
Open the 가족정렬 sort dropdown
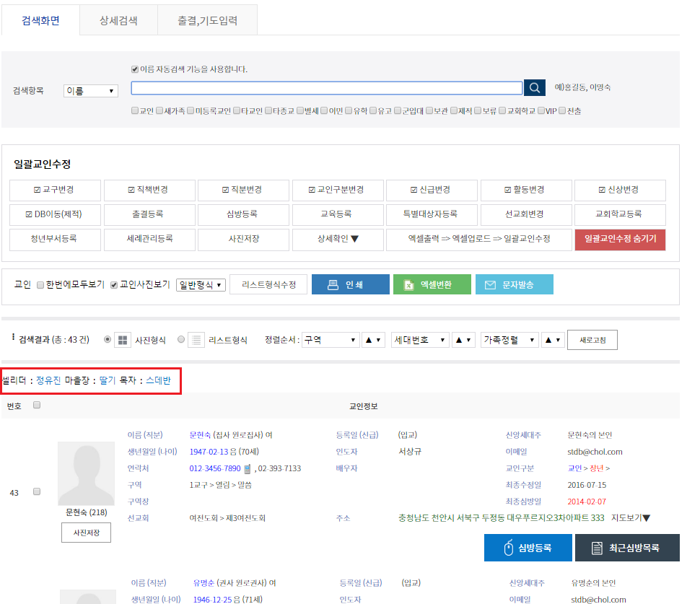click(x=509, y=340)
